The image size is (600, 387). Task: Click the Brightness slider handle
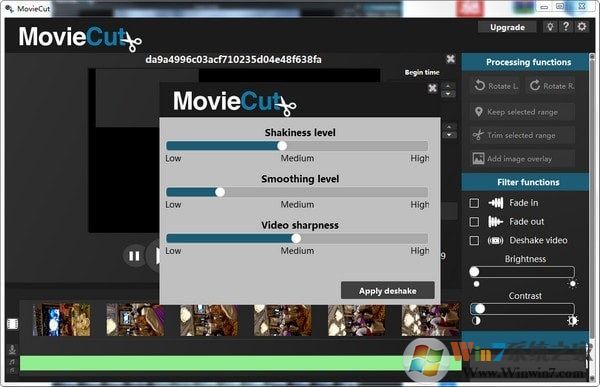474,272
